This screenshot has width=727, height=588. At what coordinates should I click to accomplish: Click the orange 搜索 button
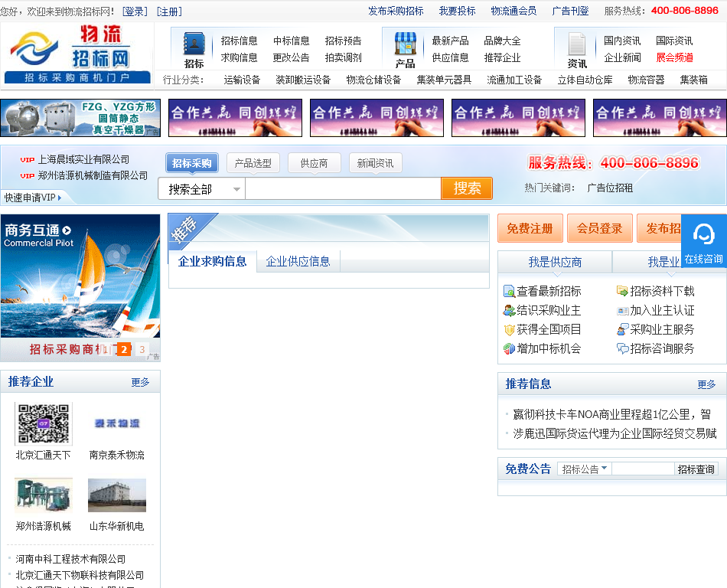(x=467, y=189)
